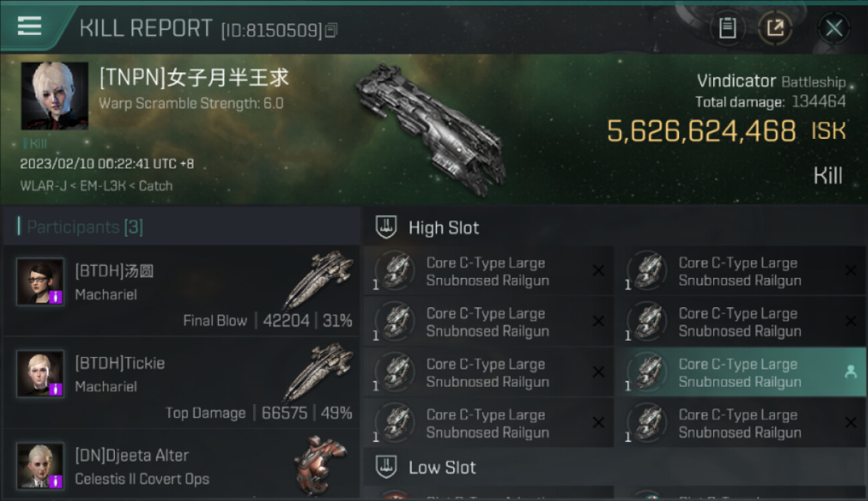This screenshot has height=501, width=868.
Task: Select the highlighted Snubnosed Railgun entry
Action: pos(740,373)
